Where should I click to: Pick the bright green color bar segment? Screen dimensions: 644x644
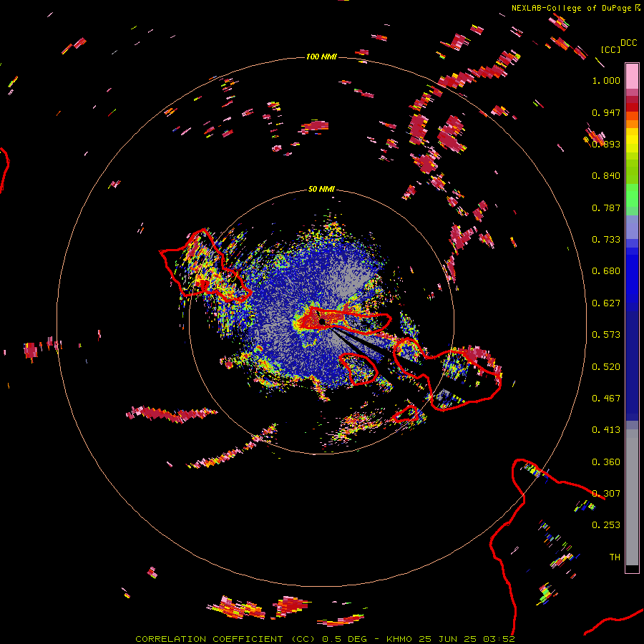pos(632,195)
